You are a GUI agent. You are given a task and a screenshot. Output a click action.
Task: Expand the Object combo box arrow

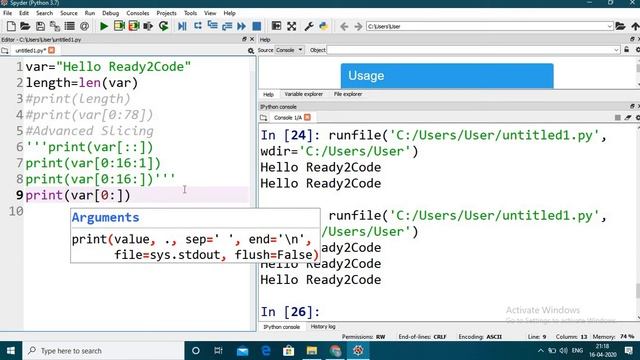pyautogui.click(x=616, y=50)
